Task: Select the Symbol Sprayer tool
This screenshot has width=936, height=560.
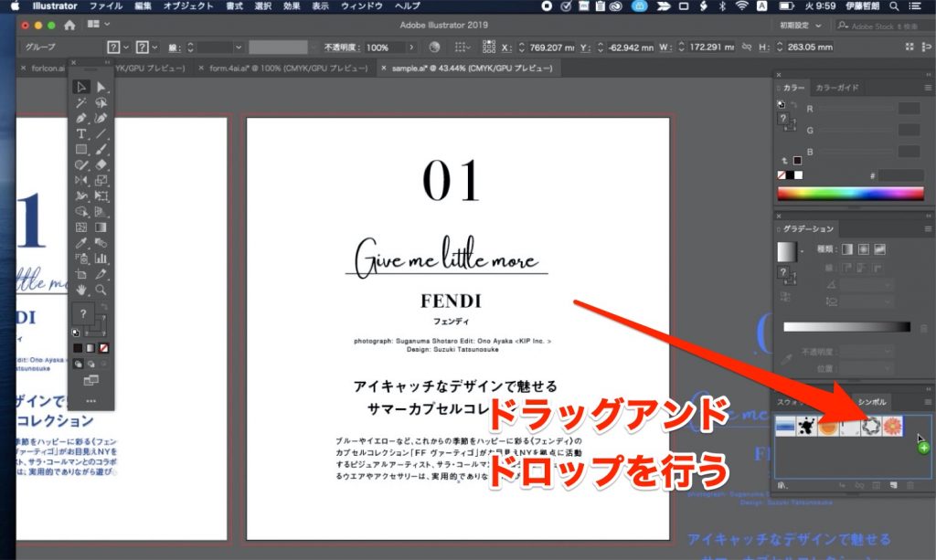Action: click(81, 259)
